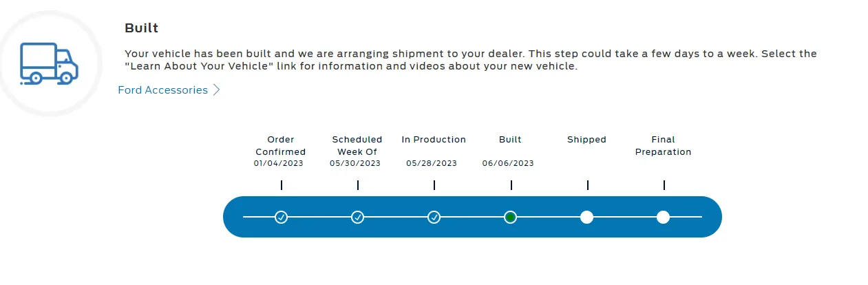
Task: Click the In Production step label
Action: (x=434, y=139)
